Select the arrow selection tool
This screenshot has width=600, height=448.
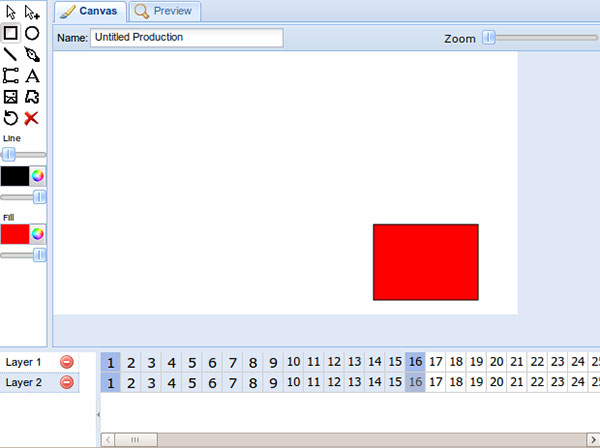click(x=10, y=12)
